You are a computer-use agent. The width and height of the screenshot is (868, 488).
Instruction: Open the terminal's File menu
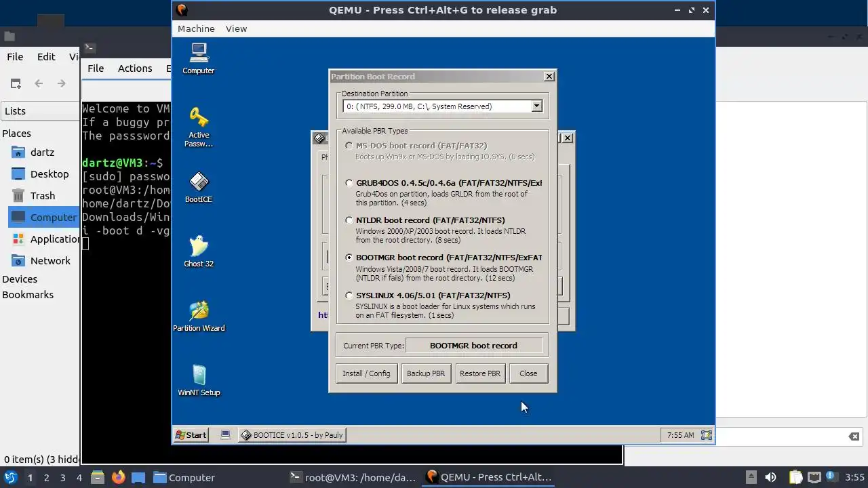point(96,68)
